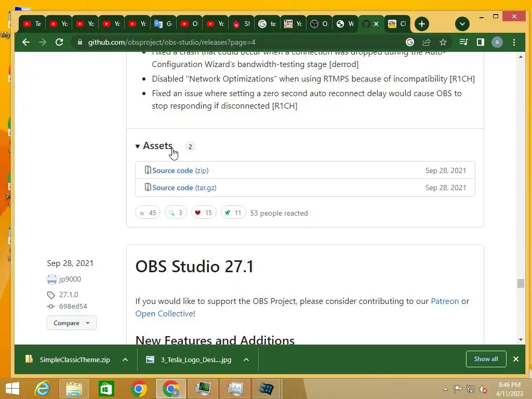Open the Compare dropdown

click(72, 323)
